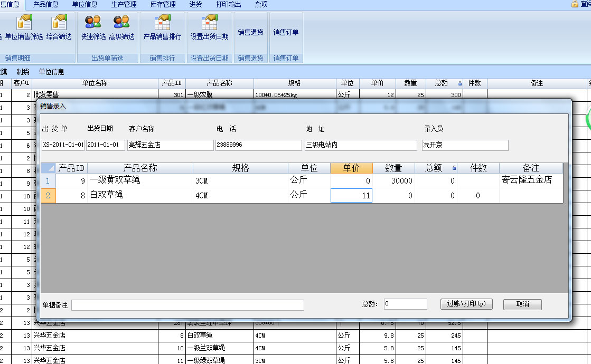Image resolution: width=591 pixels, height=364 pixels.
Task: Select the 单价 column header in dialog
Action: [351, 168]
